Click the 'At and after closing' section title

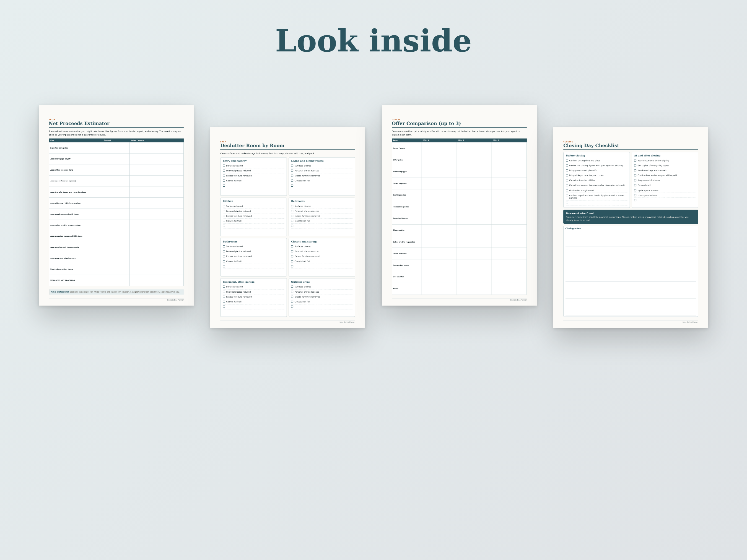[x=647, y=156]
